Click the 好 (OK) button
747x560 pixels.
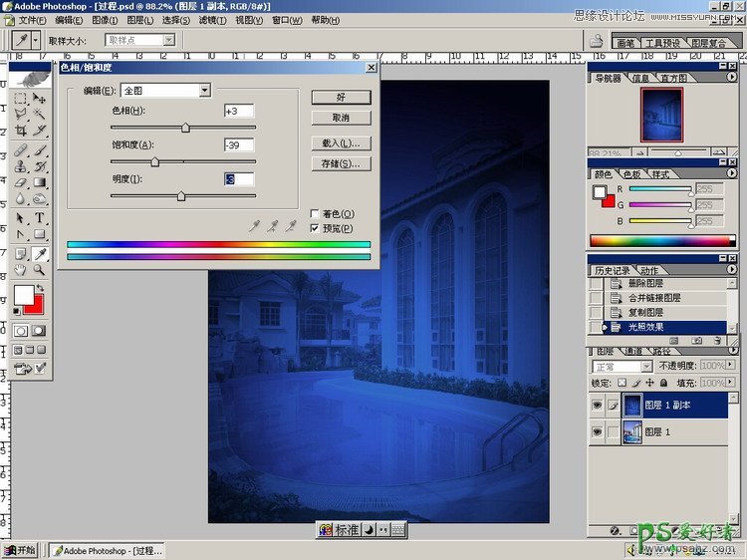point(341,98)
